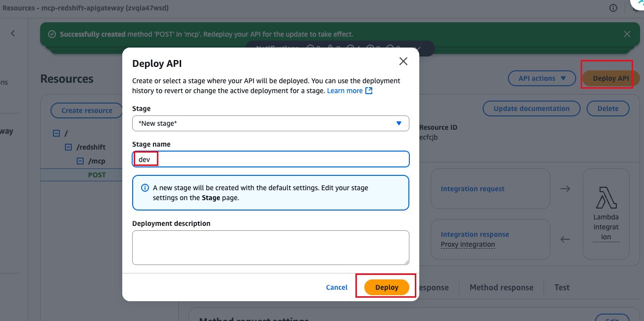
Task: Click the Resource ID label
Action: tap(438, 127)
